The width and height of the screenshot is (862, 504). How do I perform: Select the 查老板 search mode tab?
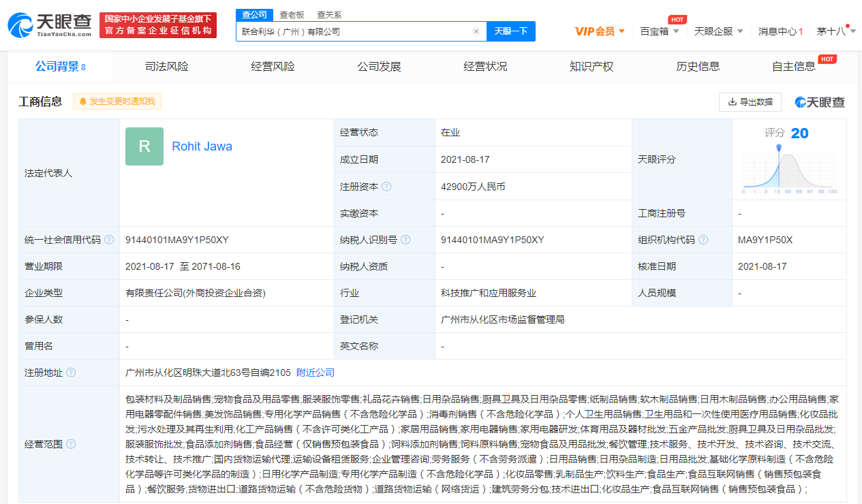click(292, 14)
